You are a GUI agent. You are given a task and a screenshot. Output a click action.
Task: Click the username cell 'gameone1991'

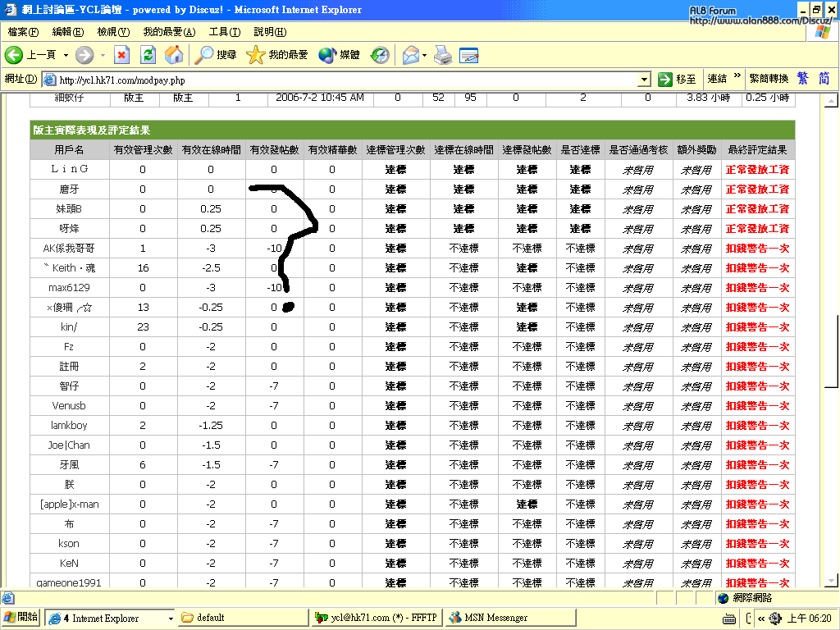tap(69, 582)
